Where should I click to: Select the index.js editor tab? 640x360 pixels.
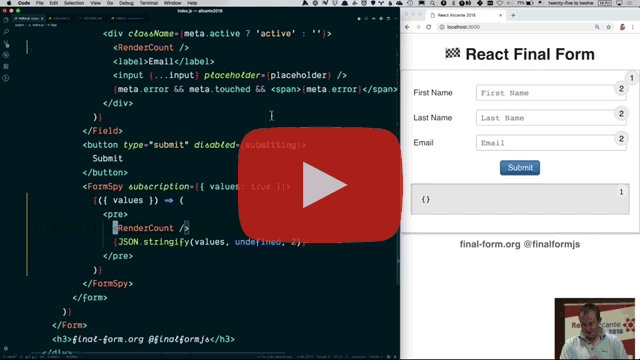coord(28,18)
